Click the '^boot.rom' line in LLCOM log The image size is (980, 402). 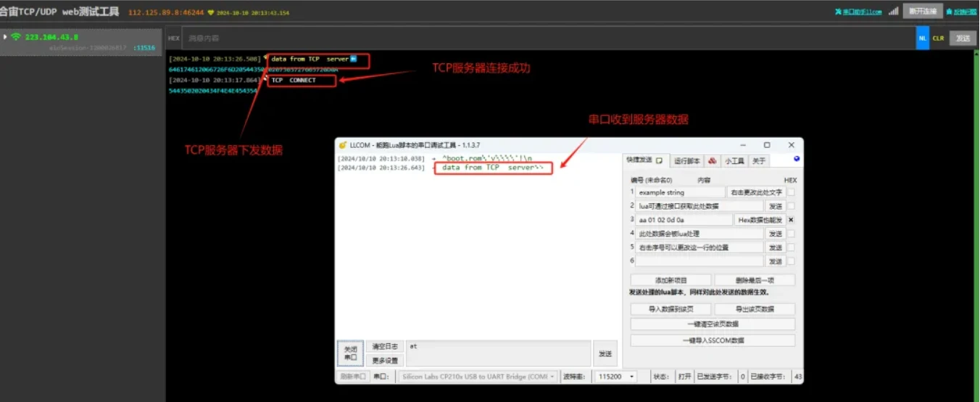click(486, 157)
